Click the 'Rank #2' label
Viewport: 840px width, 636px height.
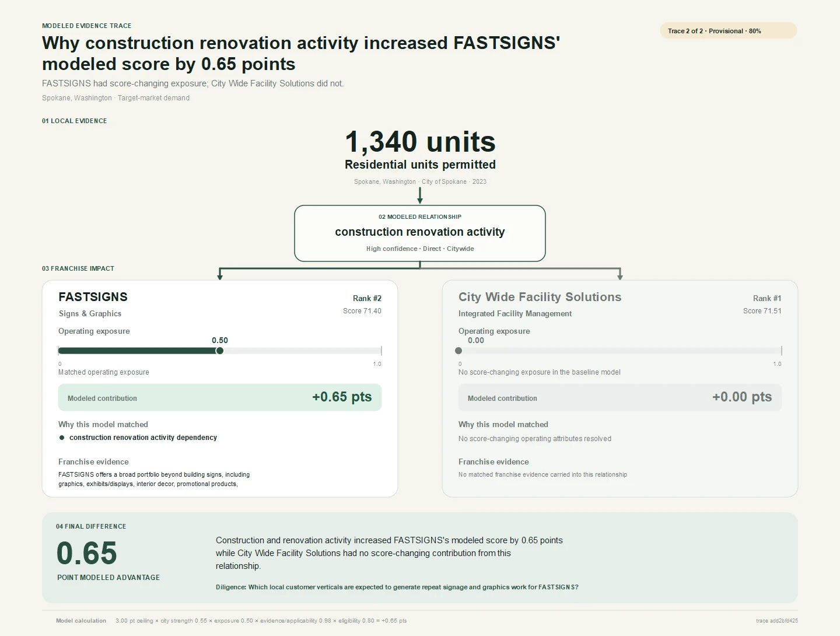tap(367, 298)
